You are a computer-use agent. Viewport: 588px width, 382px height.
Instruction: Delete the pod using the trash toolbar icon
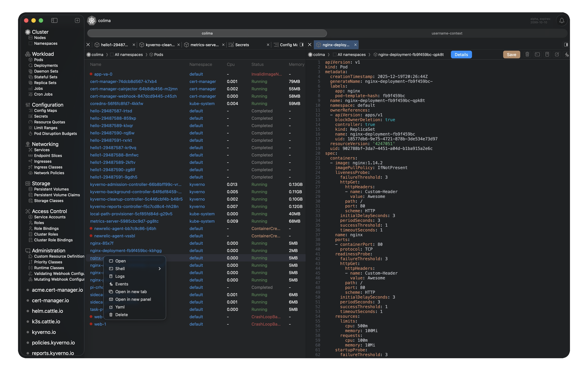[x=527, y=54]
